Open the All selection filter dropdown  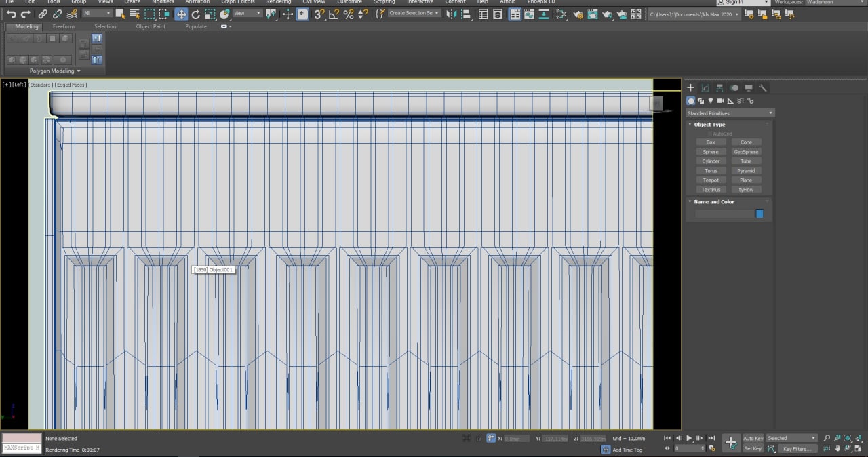[98, 14]
